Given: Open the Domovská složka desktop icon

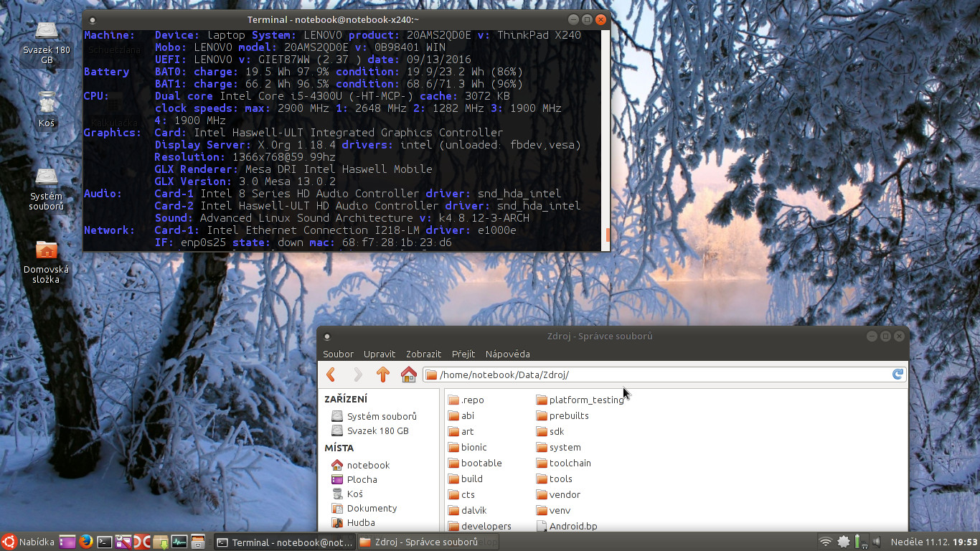Looking at the screenshot, I should (x=47, y=262).
